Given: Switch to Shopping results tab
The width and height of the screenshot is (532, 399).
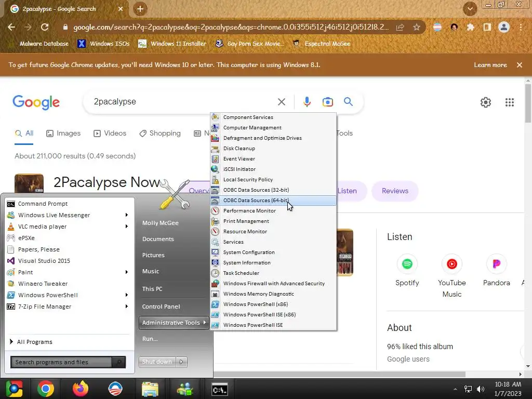Looking at the screenshot, I should (160, 134).
